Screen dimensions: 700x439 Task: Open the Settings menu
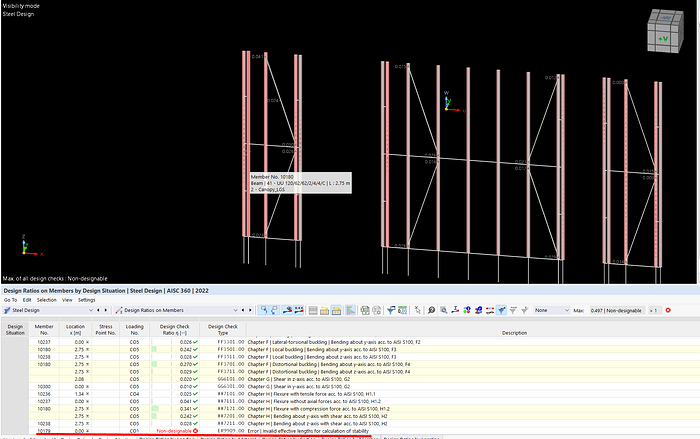click(x=87, y=300)
